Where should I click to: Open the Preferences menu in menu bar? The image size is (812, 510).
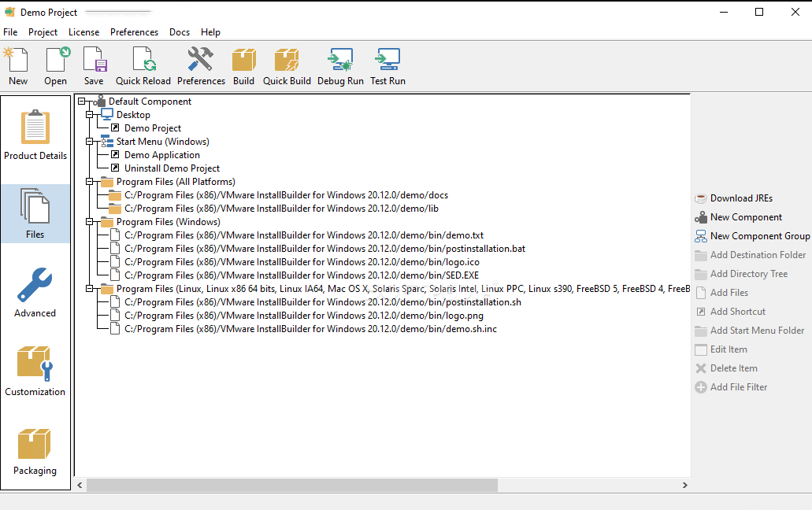tap(134, 32)
